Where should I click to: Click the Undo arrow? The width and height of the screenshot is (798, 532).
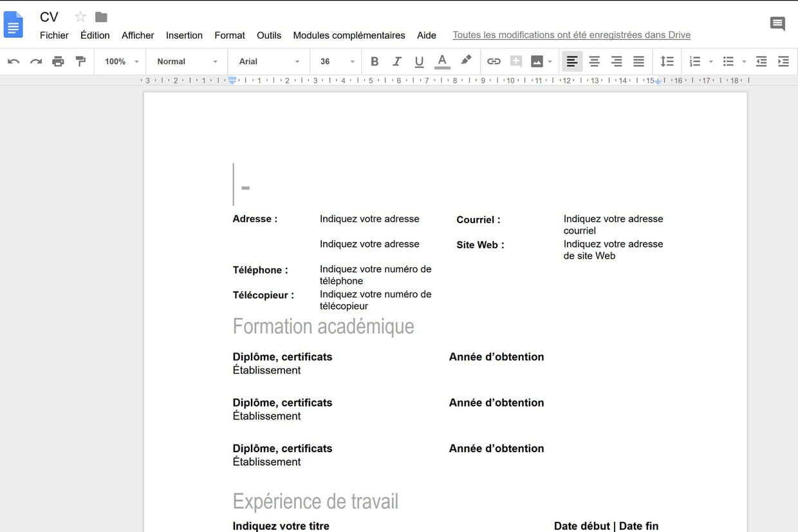tap(14, 62)
